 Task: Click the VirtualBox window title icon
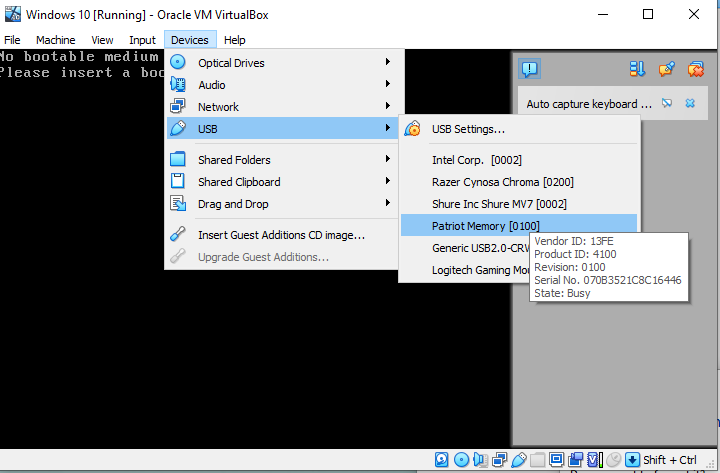(12, 14)
